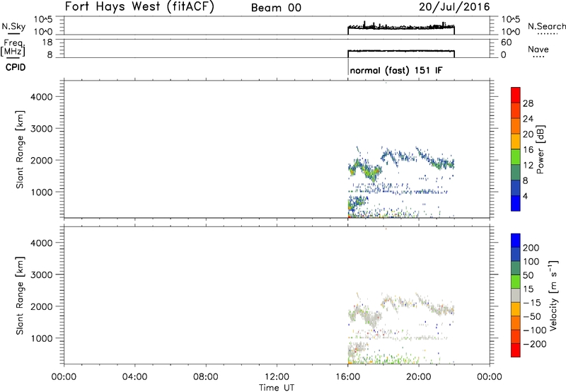Image resolution: width=566 pixels, height=392 pixels.
Task: Click the date "20/Jul/2016"
Action: click(454, 7)
